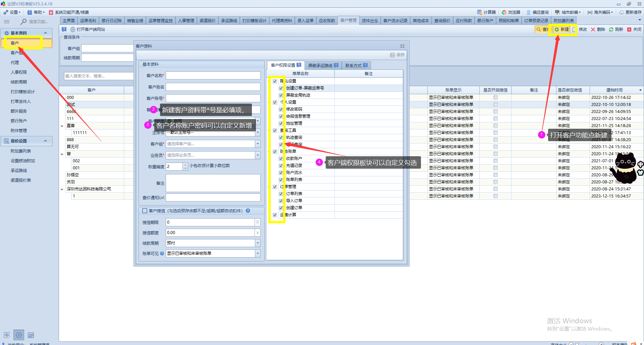The image size is (644, 345).
Task: Open the 应收账款 tab
Action: (327, 21)
